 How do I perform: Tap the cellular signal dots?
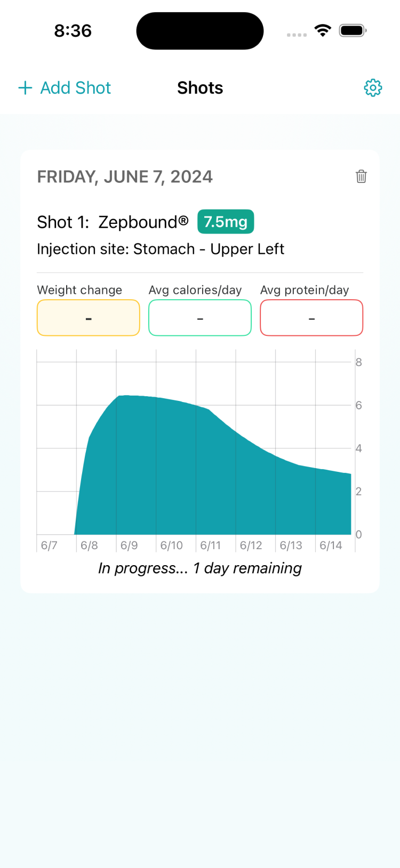tap(297, 35)
